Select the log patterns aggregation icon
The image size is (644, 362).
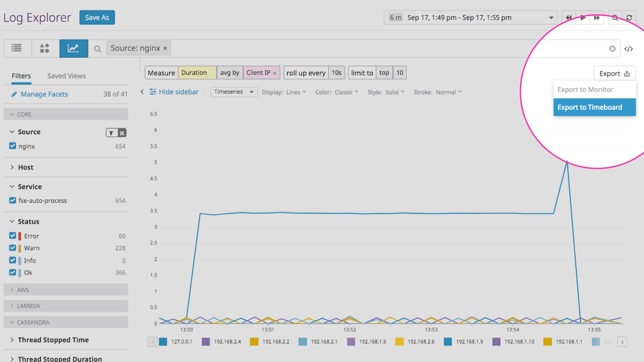[x=45, y=48]
